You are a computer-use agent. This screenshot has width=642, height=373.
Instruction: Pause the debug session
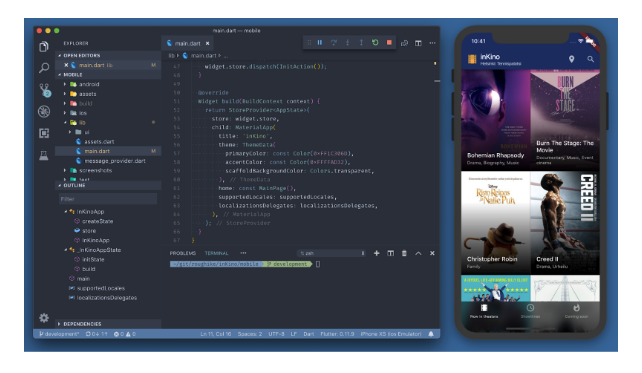click(x=320, y=43)
